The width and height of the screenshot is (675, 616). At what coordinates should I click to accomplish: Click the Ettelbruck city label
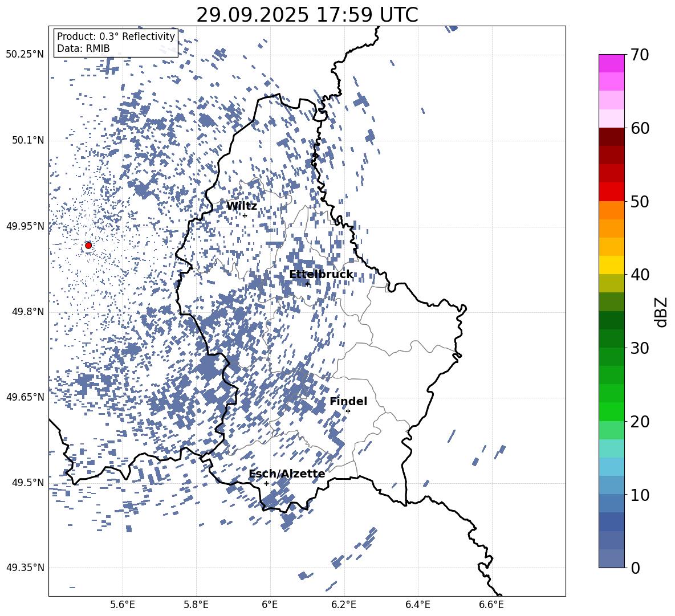[321, 275]
